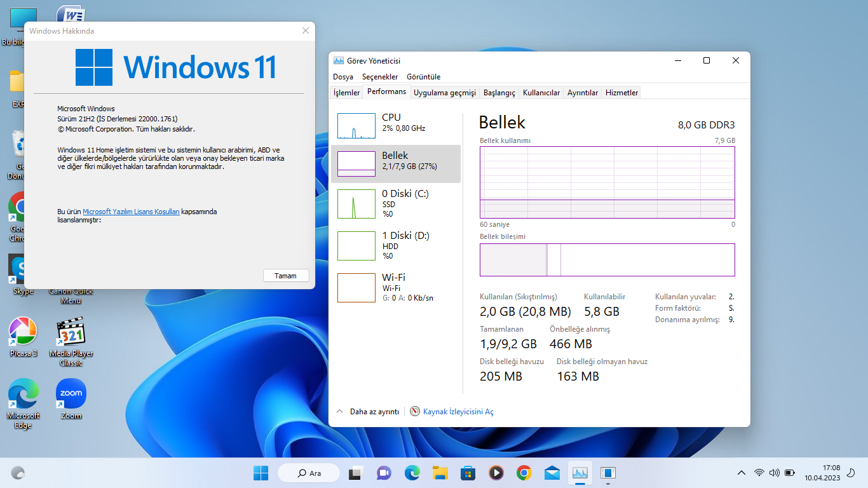Open the widgets icon in the taskbar corner
Screen dimensions: 868x488
point(18,473)
